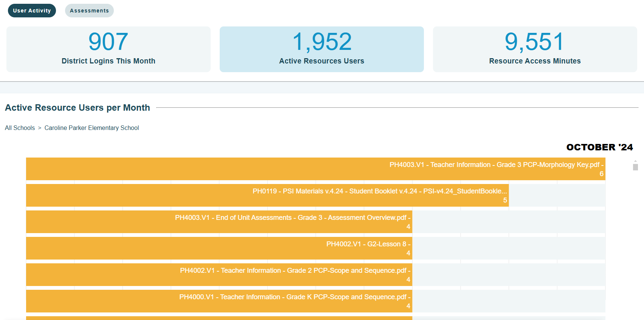644x320 pixels.
Task: Click the Active Resource Users per Month heading
Action: point(78,108)
